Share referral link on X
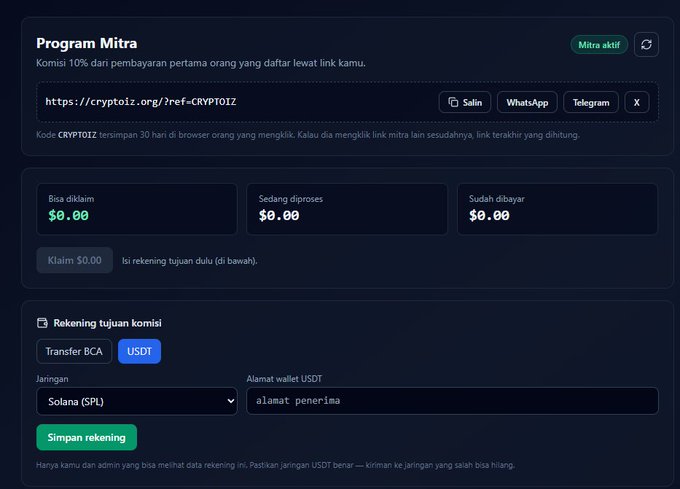Viewport: 680px width, 489px height. coord(637,102)
